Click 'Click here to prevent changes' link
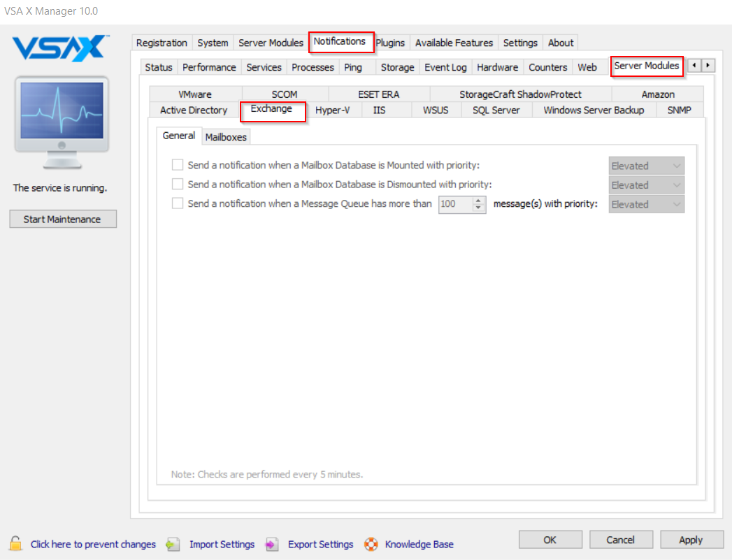Viewport: 732px width, 560px height. click(x=94, y=544)
